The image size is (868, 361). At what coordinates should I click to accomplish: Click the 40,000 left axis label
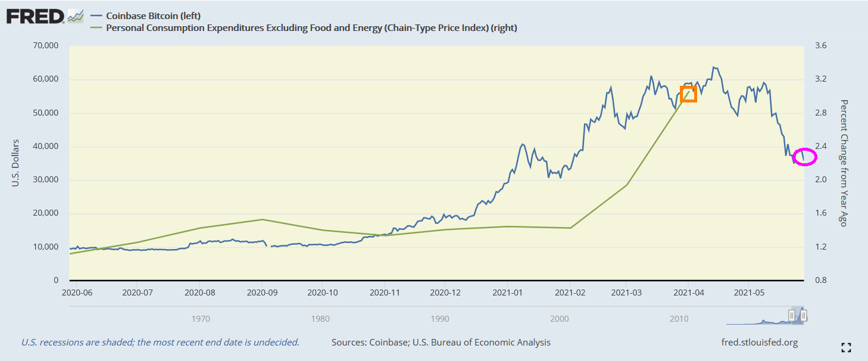[x=45, y=147]
